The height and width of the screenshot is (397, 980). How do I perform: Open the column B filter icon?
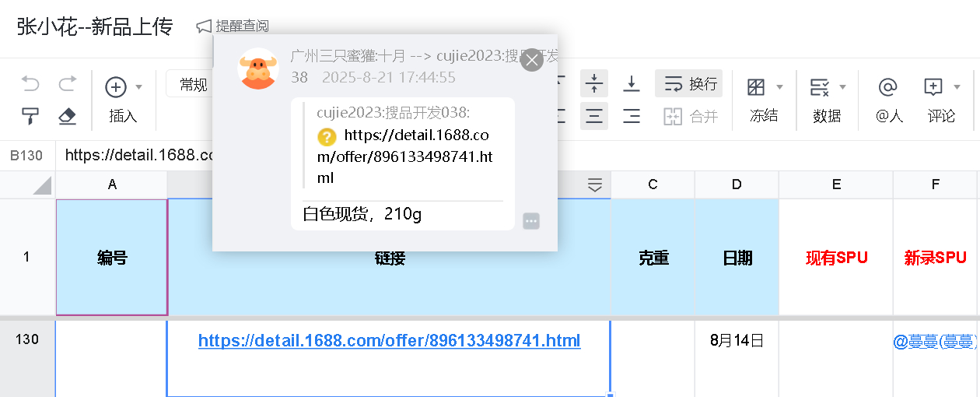coord(595,184)
